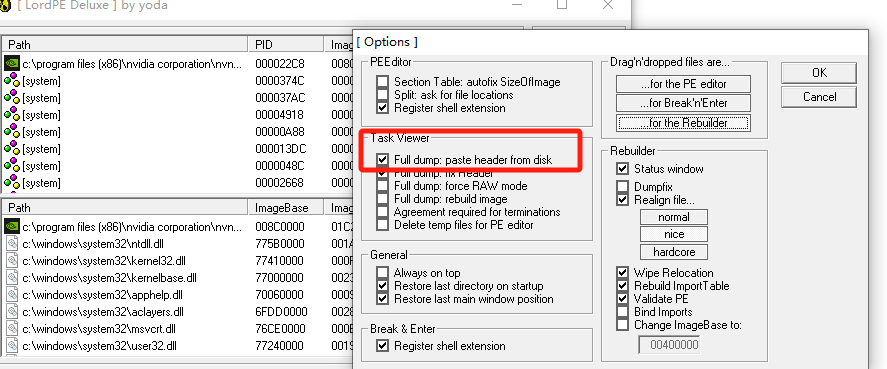This screenshot has width=887, height=369.
Task: Toggle Restore last directory on startup
Action: 383,286
